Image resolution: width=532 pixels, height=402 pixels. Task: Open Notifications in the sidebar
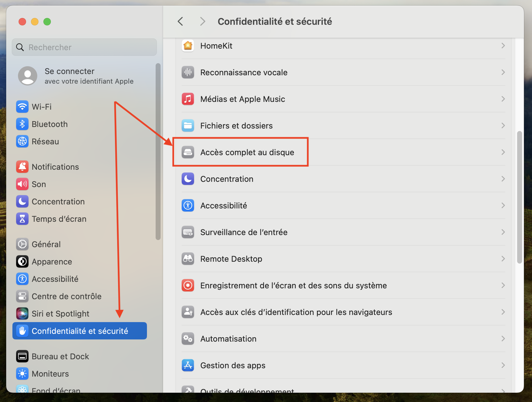(55, 167)
